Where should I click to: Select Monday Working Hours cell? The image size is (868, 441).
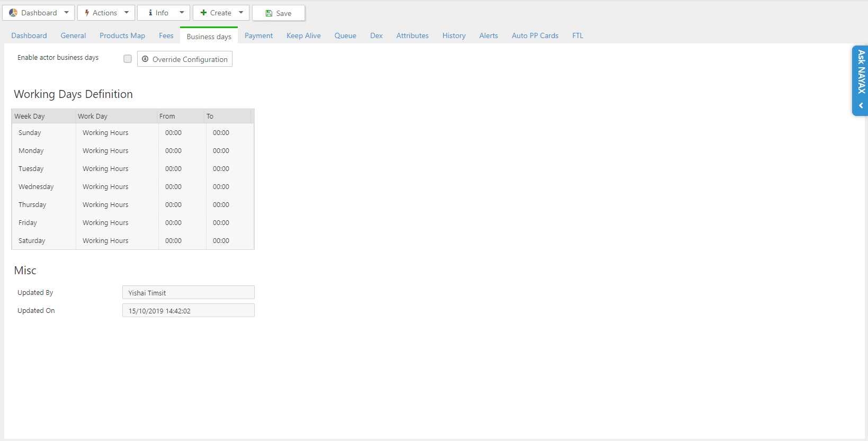coord(117,151)
